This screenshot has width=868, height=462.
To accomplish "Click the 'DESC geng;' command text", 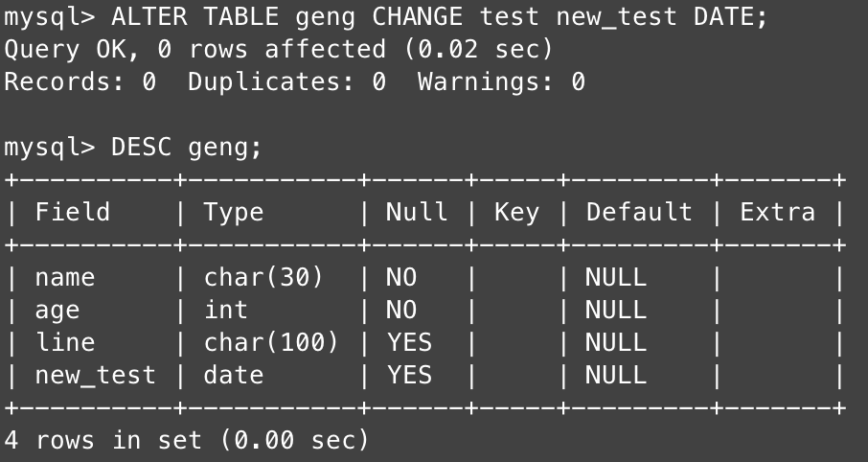I will (x=186, y=148).
